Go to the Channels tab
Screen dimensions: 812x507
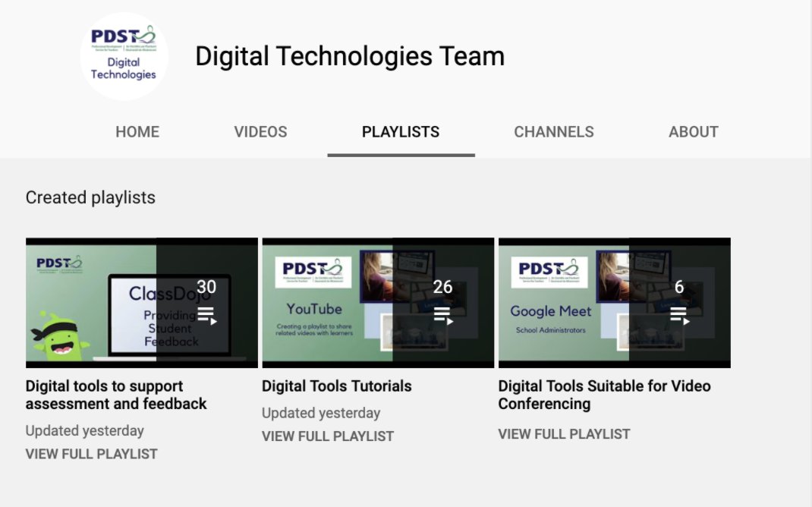[x=553, y=132]
